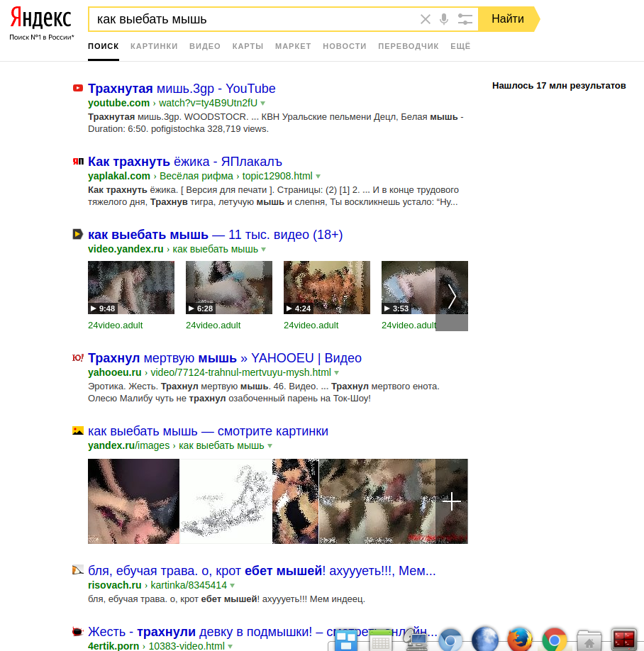
Task: Click 24video.adult label under 6:28 video
Action: [213, 325]
